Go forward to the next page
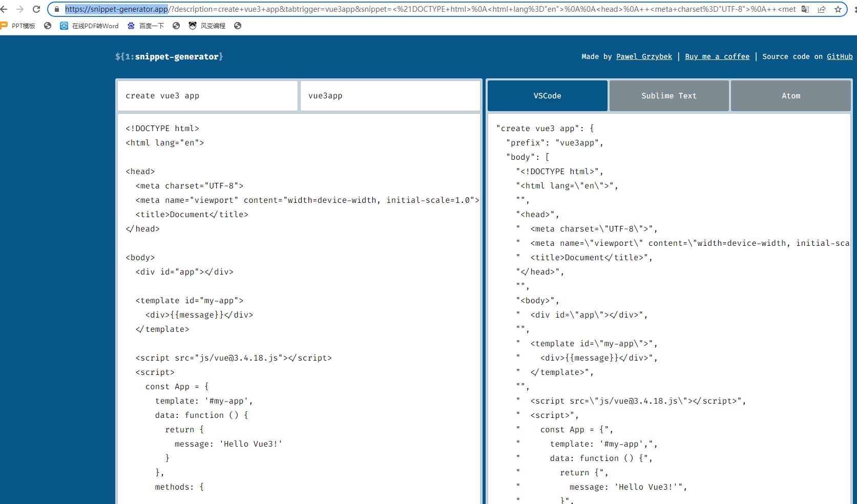This screenshot has height=504, width=857. click(20, 9)
